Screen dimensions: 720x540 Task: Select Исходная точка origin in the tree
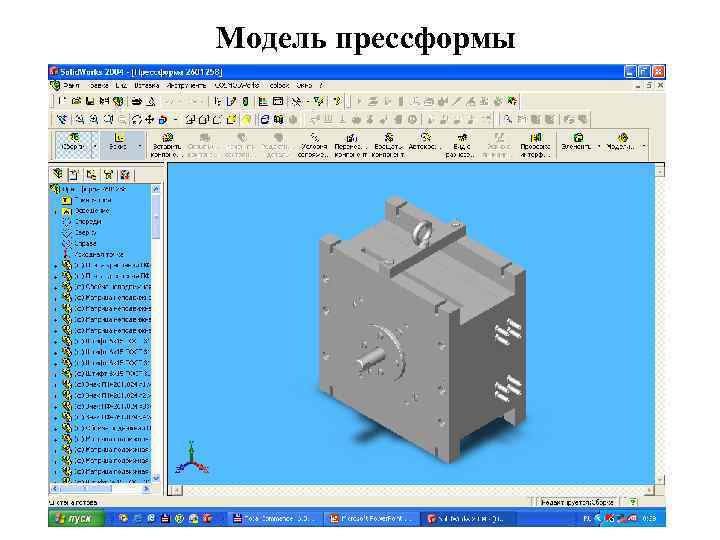93,254
